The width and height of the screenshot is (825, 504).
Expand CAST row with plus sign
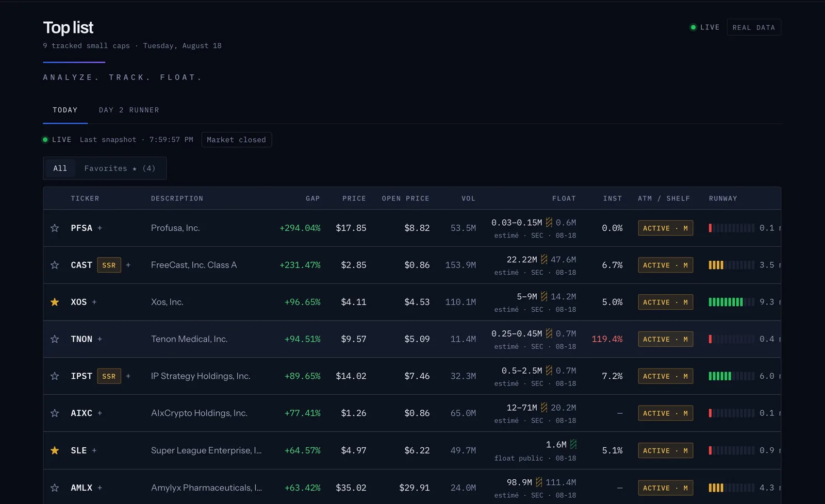pyautogui.click(x=128, y=265)
